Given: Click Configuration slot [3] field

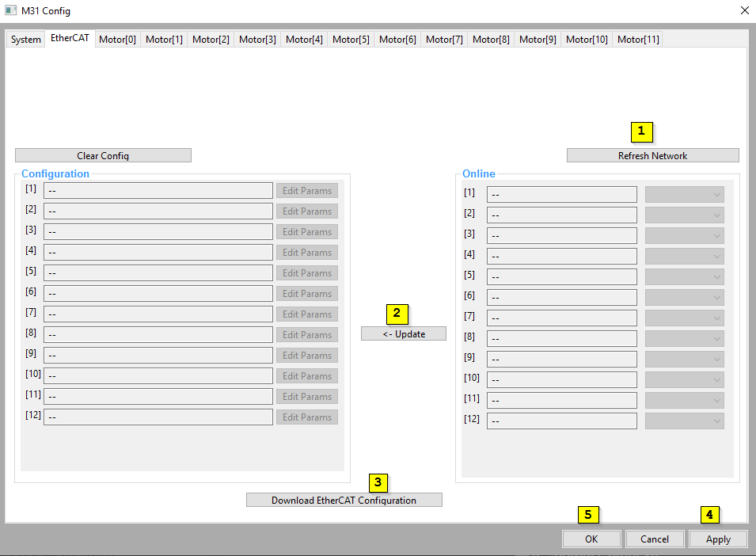Looking at the screenshot, I should click(158, 231).
